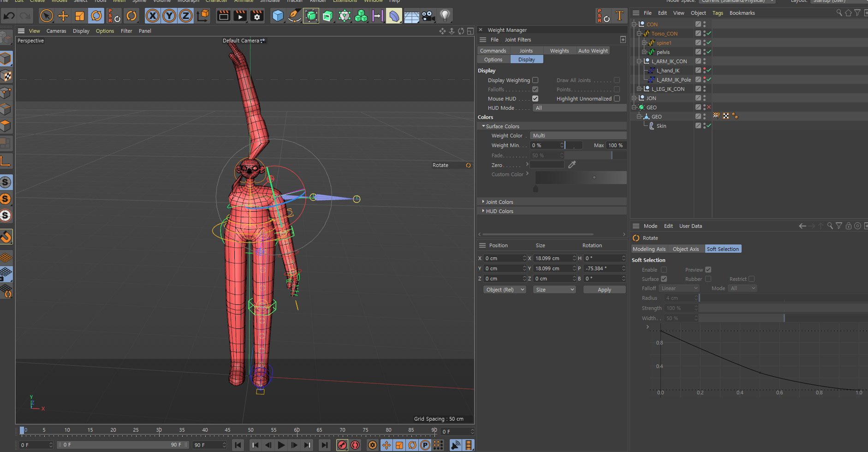Add a Camera object
Viewport: 868px width, 452px height.
(428, 16)
